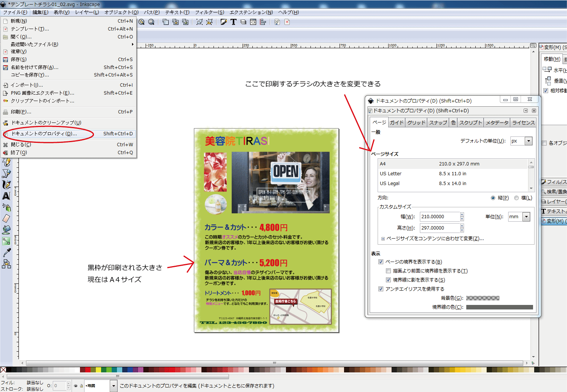Switch to the グリッド tab
Image resolution: width=567 pixels, height=392 pixels.
pyautogui.click(x=416, y=122)
